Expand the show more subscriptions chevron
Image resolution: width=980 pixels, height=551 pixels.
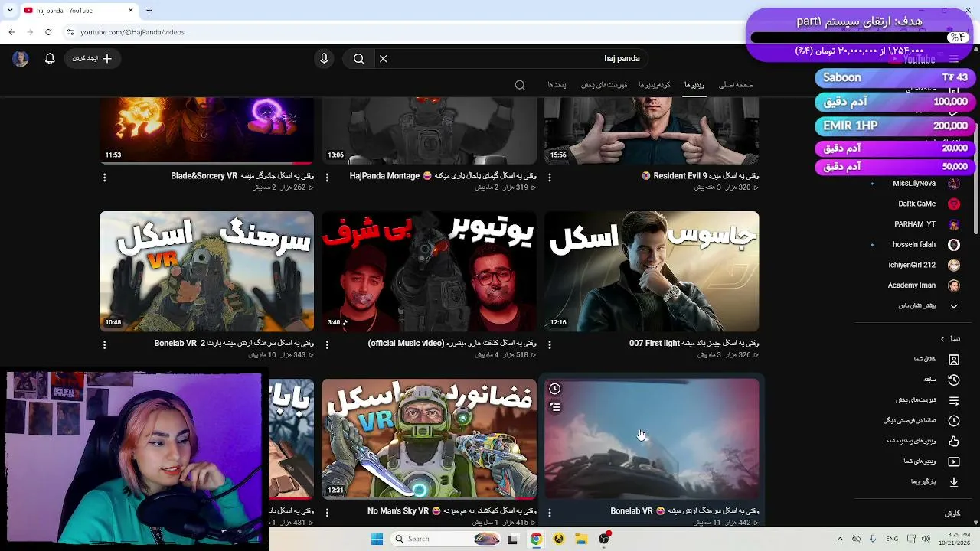tap(954, 306)
